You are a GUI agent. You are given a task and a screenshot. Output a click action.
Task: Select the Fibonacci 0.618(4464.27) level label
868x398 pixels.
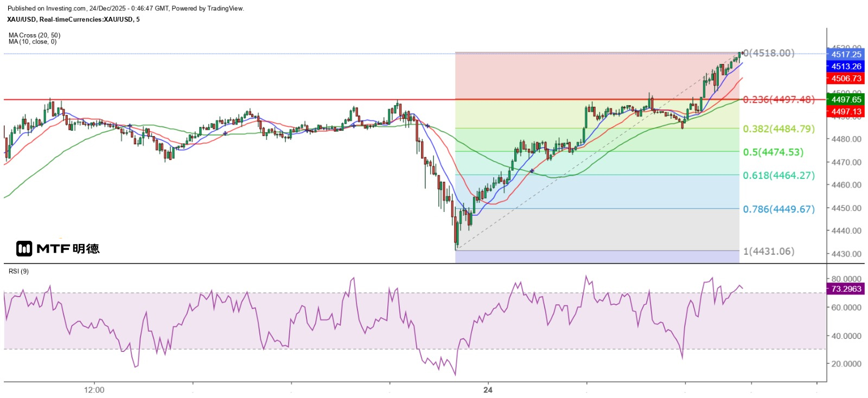click(778, 176)
